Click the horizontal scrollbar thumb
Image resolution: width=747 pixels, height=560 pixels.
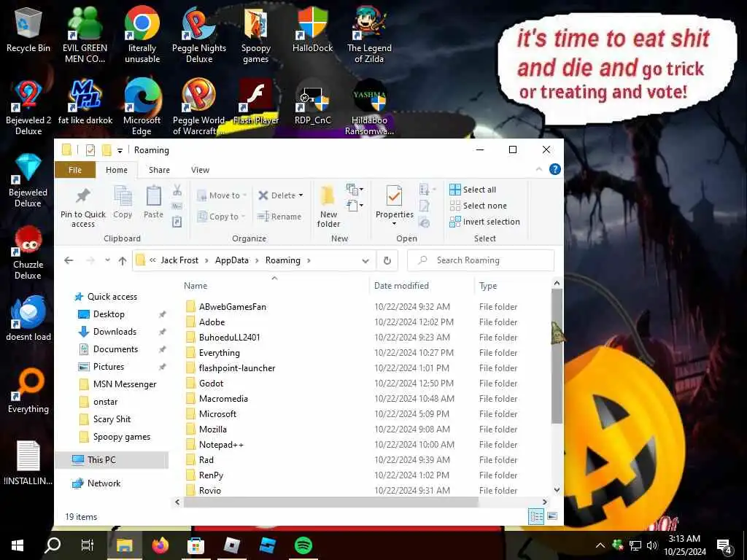[x=330, y=502]
